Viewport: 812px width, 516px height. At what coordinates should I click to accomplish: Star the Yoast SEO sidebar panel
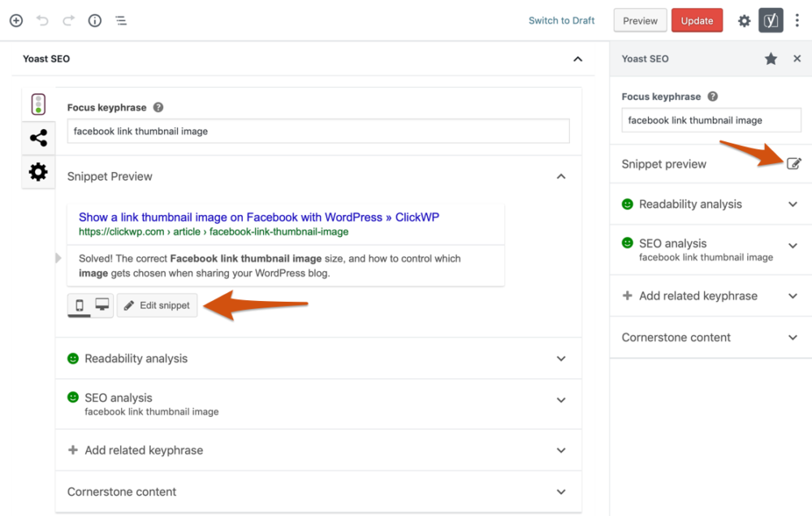click(771, 59)
